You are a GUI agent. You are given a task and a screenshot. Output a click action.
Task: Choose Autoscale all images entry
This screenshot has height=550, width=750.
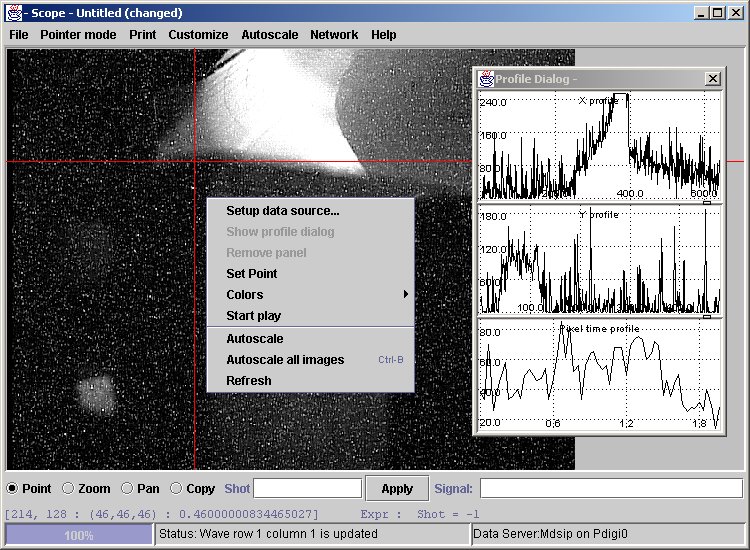click(x=285, y=359)
